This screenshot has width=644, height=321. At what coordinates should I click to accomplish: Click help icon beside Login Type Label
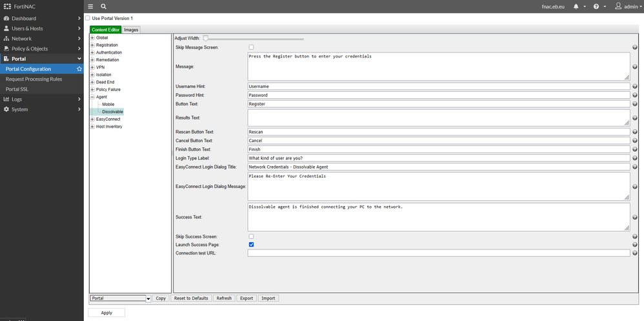point(634,158)
